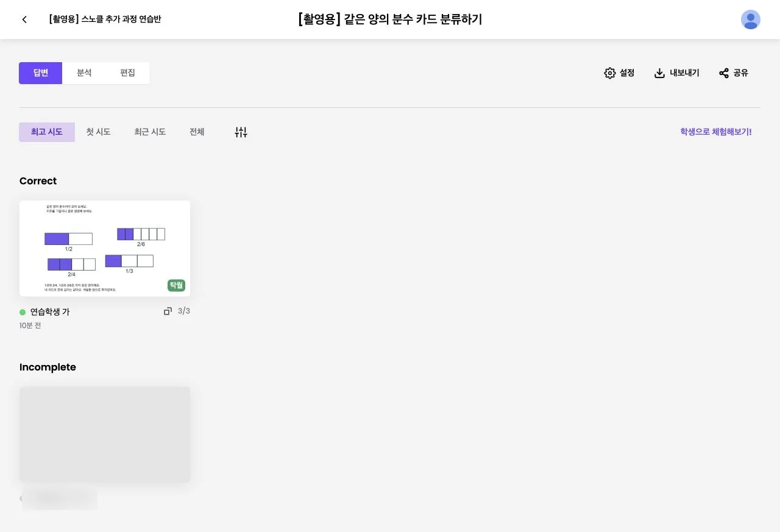Open the user profile avatar

[751, 20]
